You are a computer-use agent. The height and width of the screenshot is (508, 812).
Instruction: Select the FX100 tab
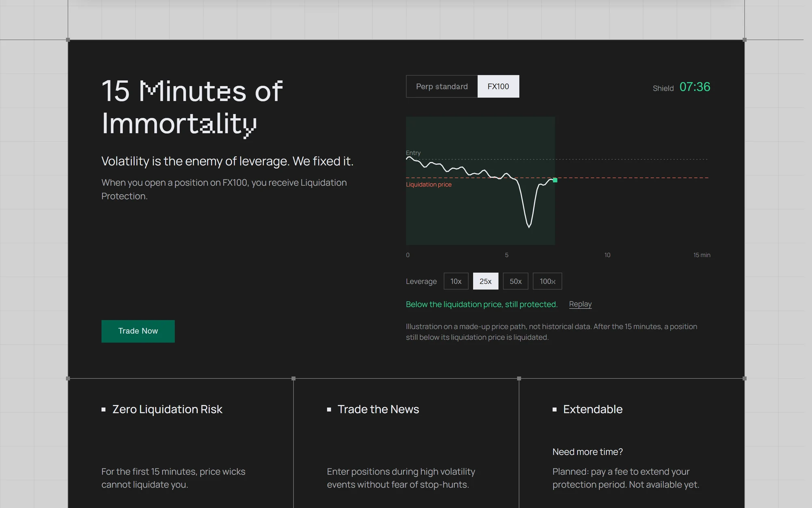[x=498, y=86]
